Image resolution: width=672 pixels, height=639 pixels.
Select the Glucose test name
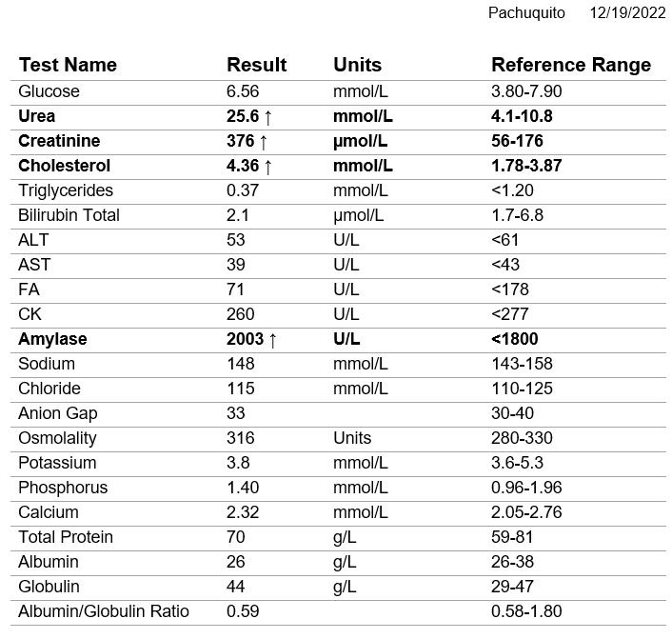tap(49, 91)
